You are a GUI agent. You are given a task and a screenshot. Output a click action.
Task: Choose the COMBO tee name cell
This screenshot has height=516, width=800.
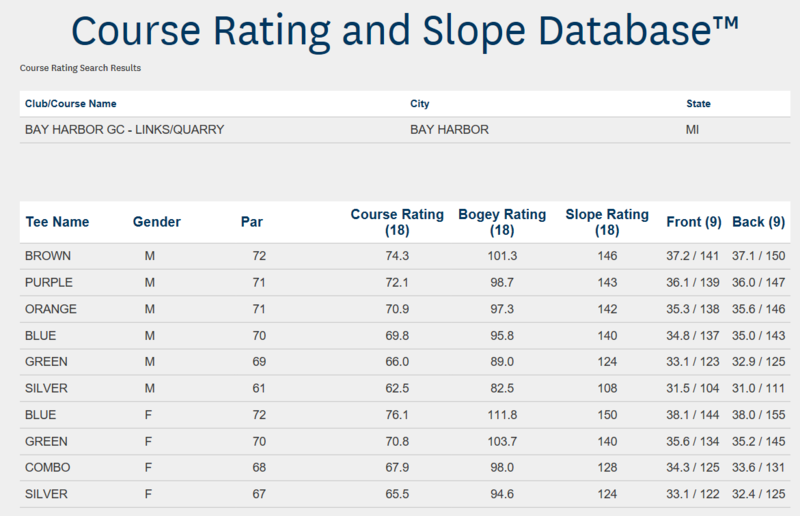(47, 466)
